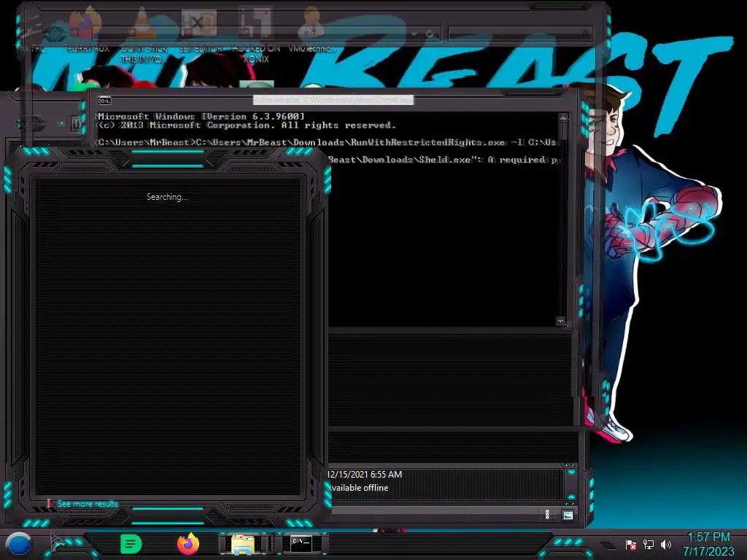
Task: Select the FURRYFOX desktop shortcut
Action: (86, 29)
